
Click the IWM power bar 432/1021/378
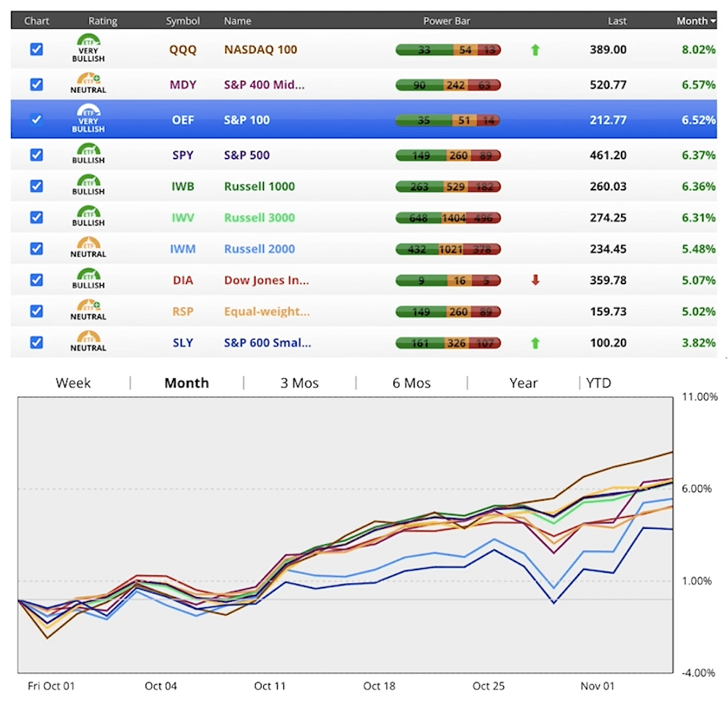coord(448,249)
